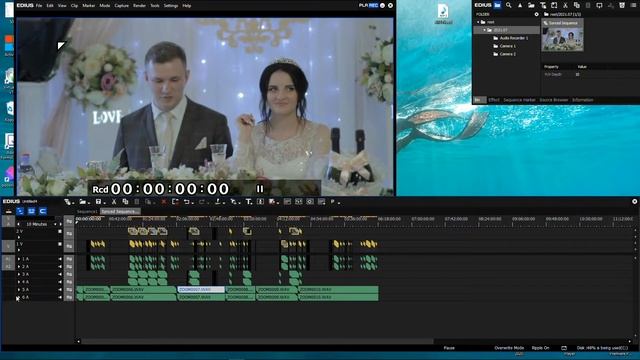Click the move up folder arrow in bin
Viewport: 640px width, 360px height.
520,5
